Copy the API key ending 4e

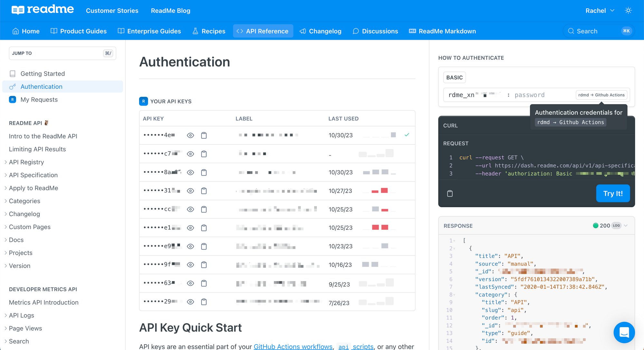point(204,135)
